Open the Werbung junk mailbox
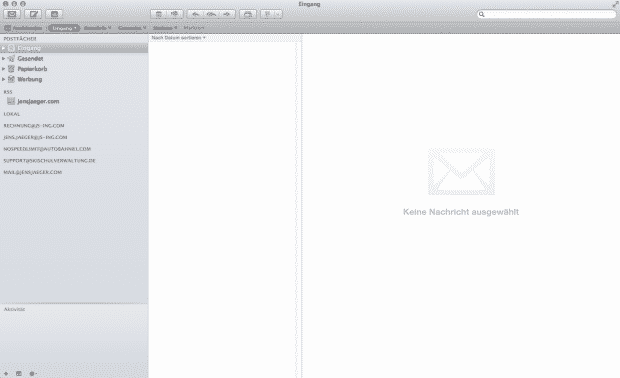620x378 pixels. pos(30,79)
